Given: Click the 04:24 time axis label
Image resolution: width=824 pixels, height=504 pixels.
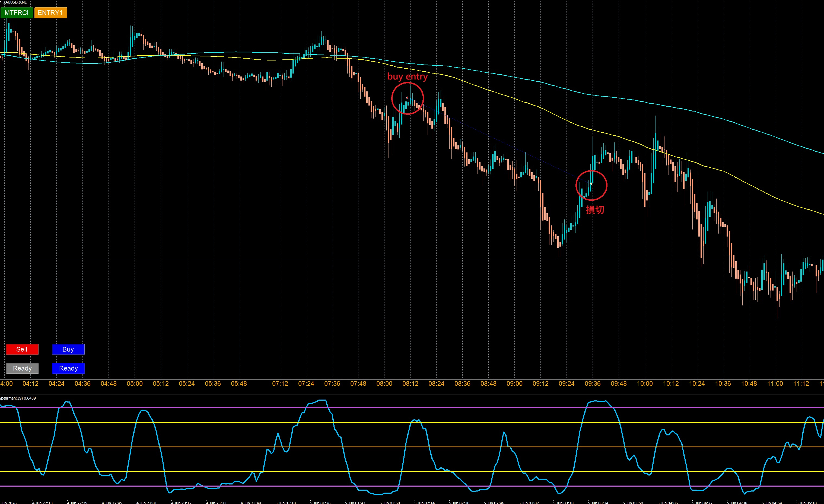Looking at the screenshot, I should 56,384.
